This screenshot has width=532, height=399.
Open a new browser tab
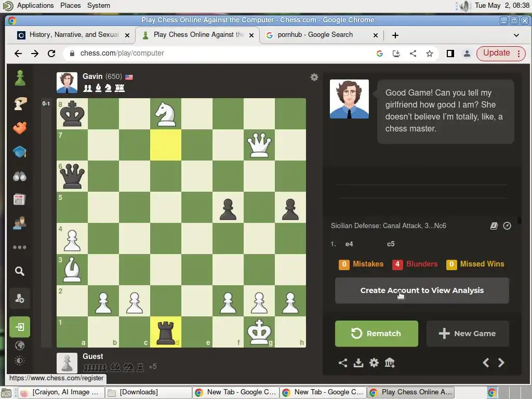tap(395, 35)
